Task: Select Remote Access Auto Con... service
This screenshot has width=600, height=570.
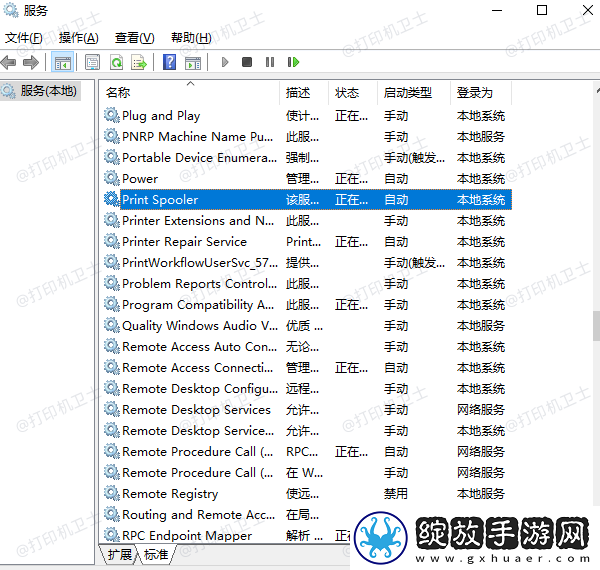Action: pos(307,347)
